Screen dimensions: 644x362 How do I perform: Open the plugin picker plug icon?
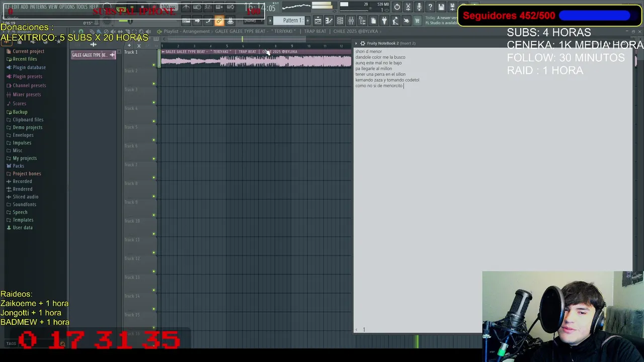pos(384,21)
